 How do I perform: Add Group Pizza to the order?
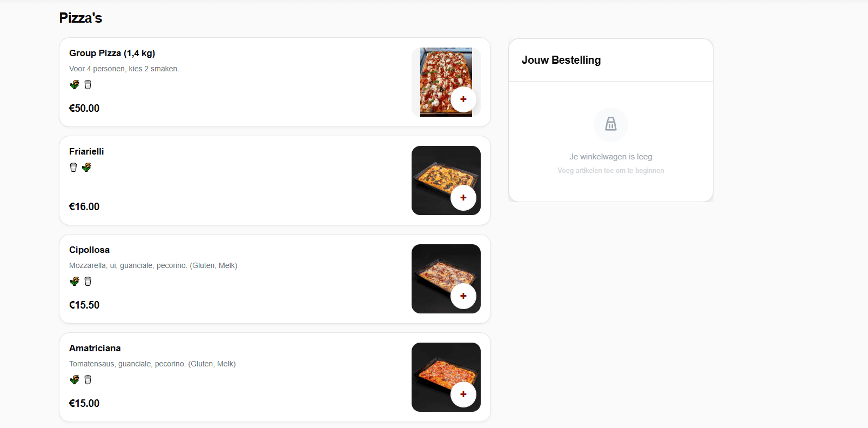463,99
